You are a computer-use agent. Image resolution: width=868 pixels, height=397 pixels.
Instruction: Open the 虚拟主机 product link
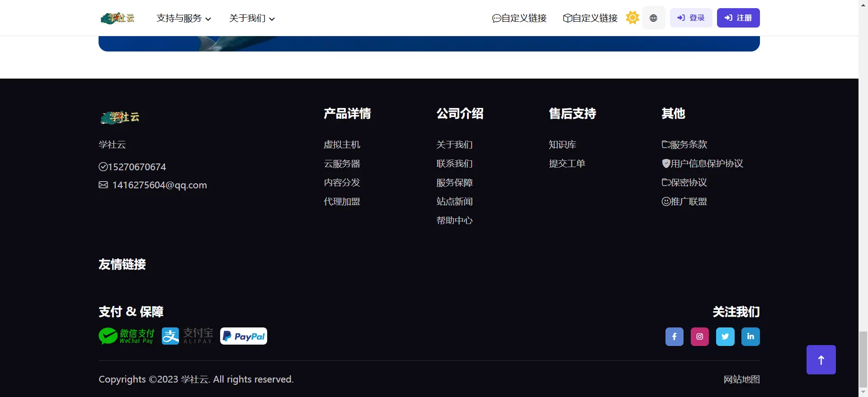click(x=342, y=145)
